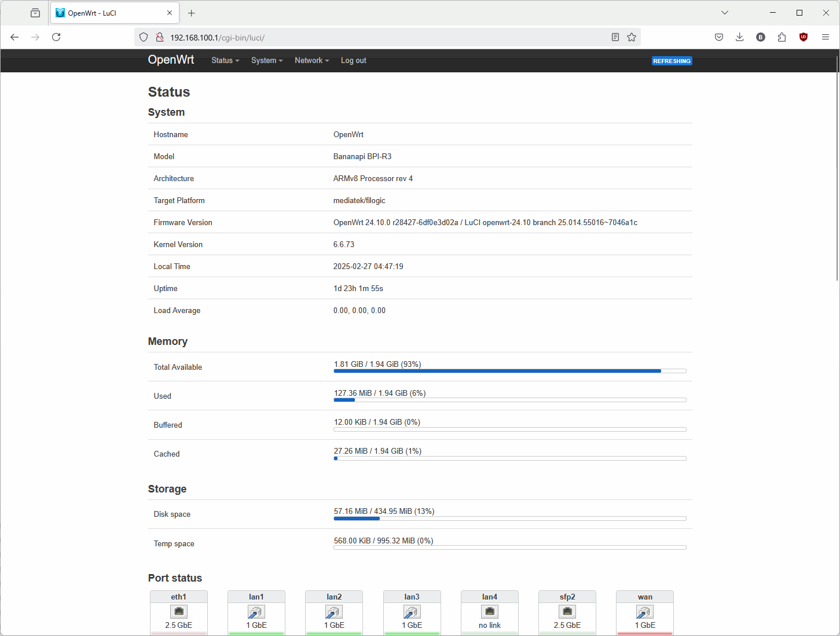The width and height of the screenshot is (840, 636).
Task: Expand the Network dropdown menu
Action: point(312,60)
